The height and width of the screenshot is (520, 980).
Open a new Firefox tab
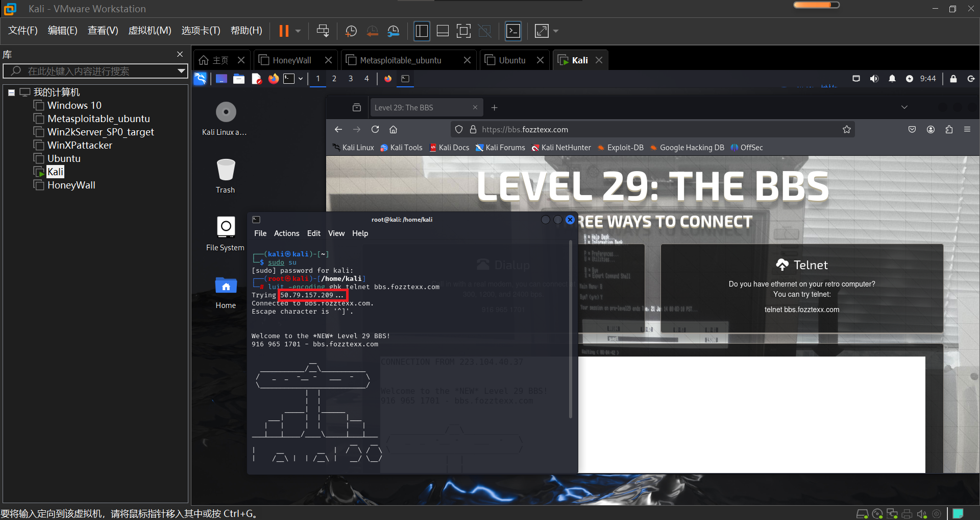tap(494, 107)
